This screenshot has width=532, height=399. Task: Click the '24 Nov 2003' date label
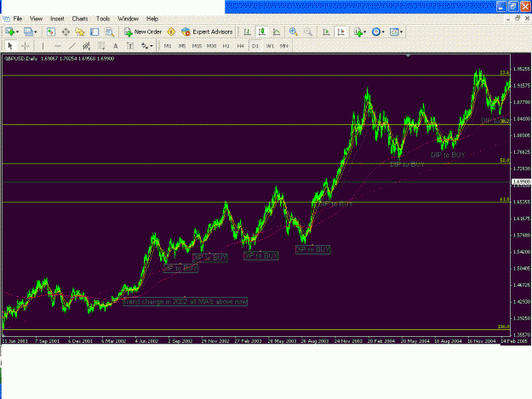click(x=348, y=340)
